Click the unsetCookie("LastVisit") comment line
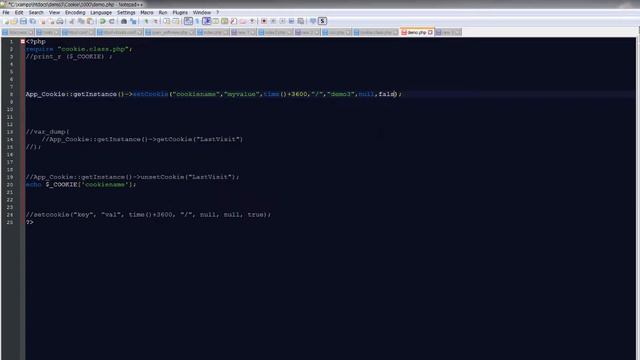 pyautogui.click(x=132, y=177)
